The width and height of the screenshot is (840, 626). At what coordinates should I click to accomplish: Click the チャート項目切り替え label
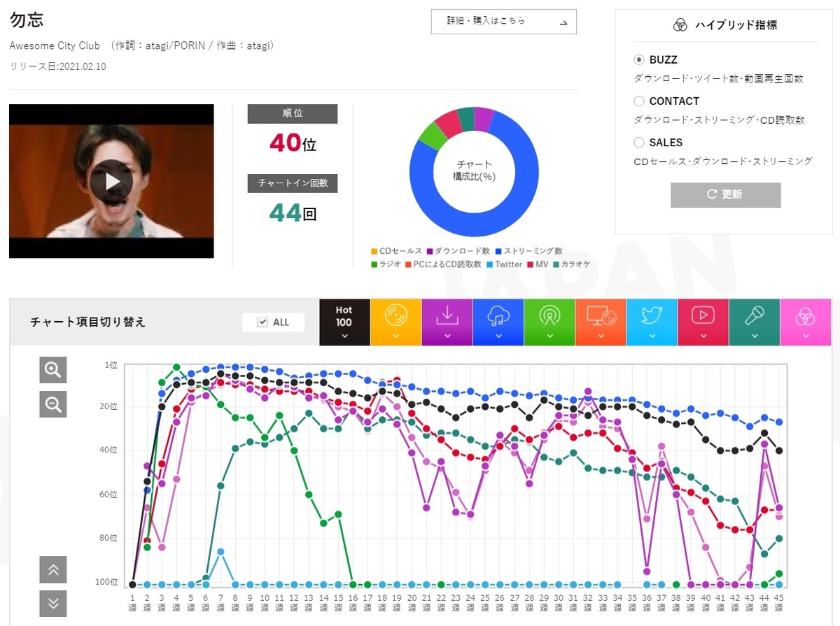88,322
